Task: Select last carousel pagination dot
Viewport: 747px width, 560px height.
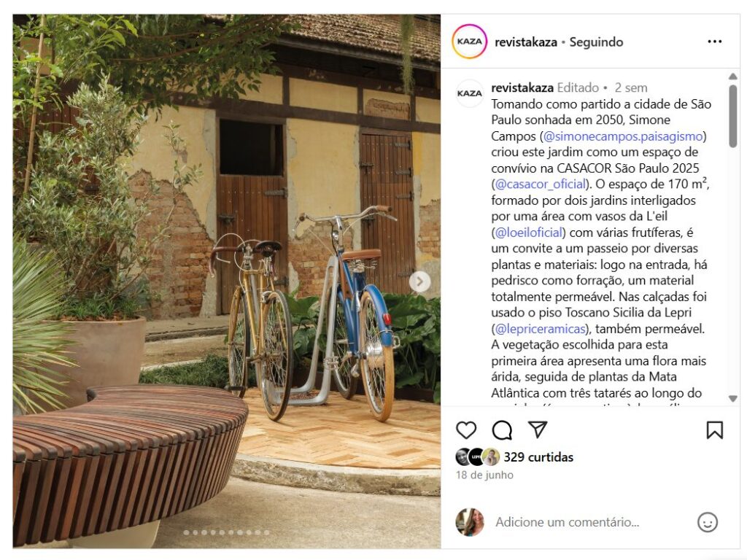Action: point(267,532)
